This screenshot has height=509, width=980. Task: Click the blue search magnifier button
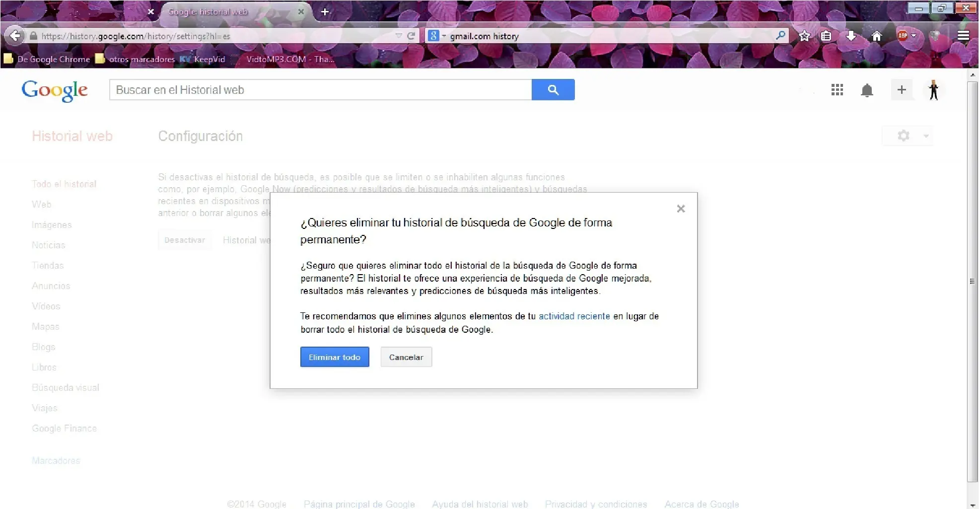point(553,90)
